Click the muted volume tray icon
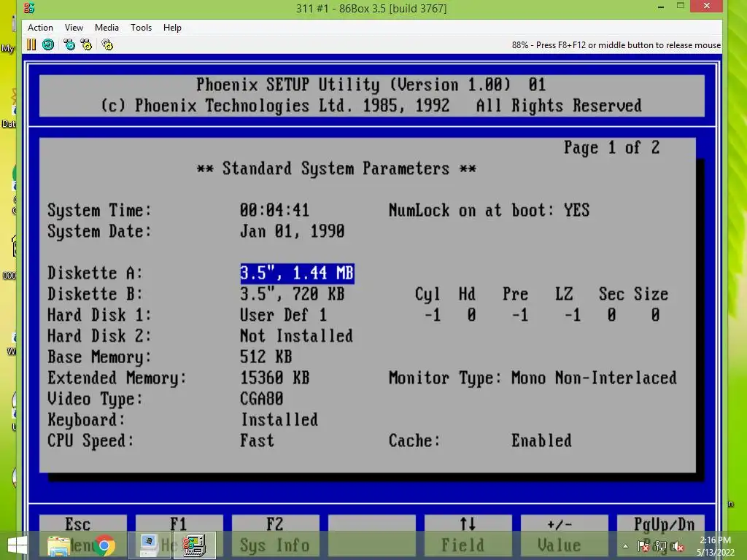The image size is (747, 560). [x=678, y=547]
